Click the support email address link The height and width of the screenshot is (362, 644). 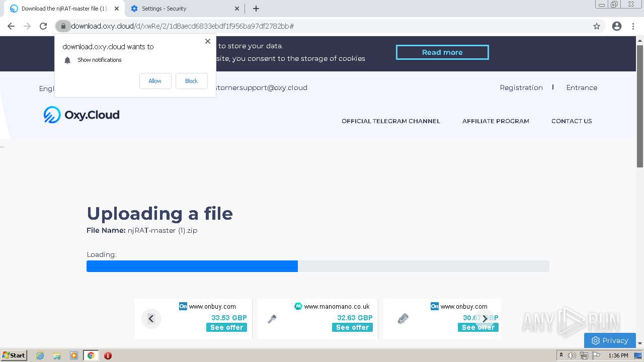[x=262, y=87]
